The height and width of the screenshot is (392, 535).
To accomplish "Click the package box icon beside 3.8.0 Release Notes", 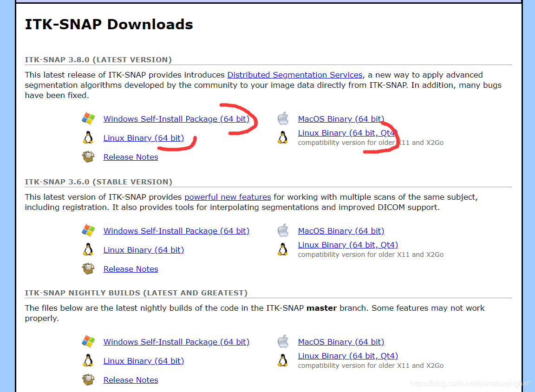I will (88, 157).
